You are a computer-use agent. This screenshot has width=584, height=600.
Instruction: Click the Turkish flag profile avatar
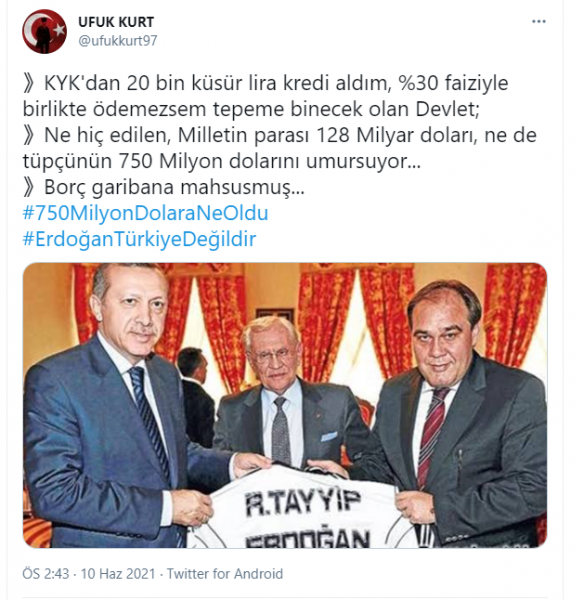[44, 31]
